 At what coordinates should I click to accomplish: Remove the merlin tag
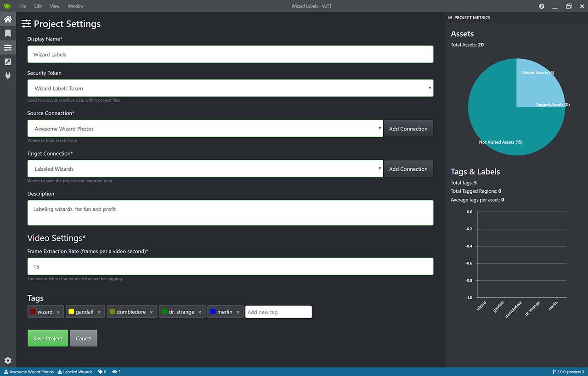237,312
